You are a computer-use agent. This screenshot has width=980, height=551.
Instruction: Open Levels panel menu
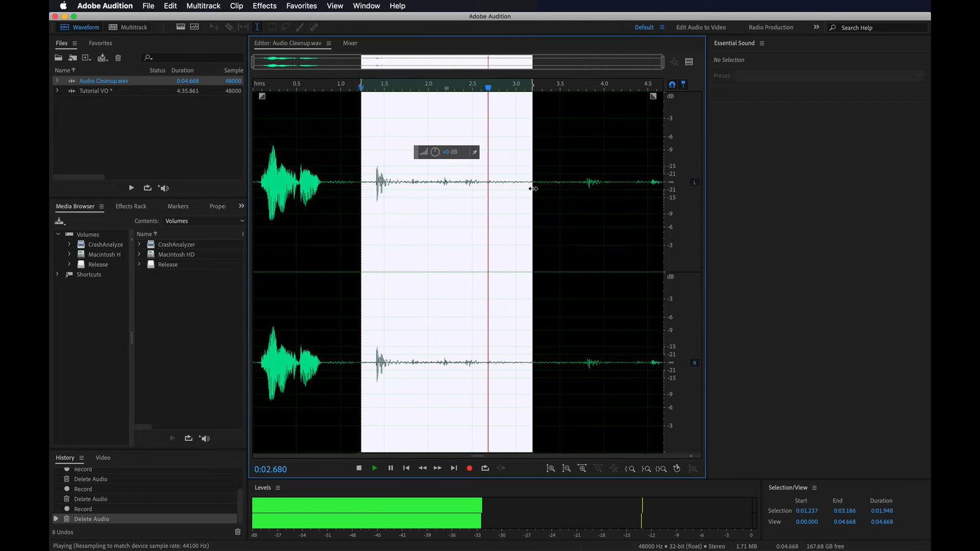(x=278, y=488)
